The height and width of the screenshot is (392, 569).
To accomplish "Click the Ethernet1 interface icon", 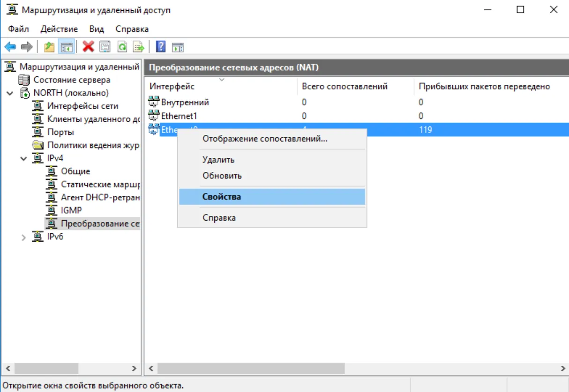I will pos(154,115).
